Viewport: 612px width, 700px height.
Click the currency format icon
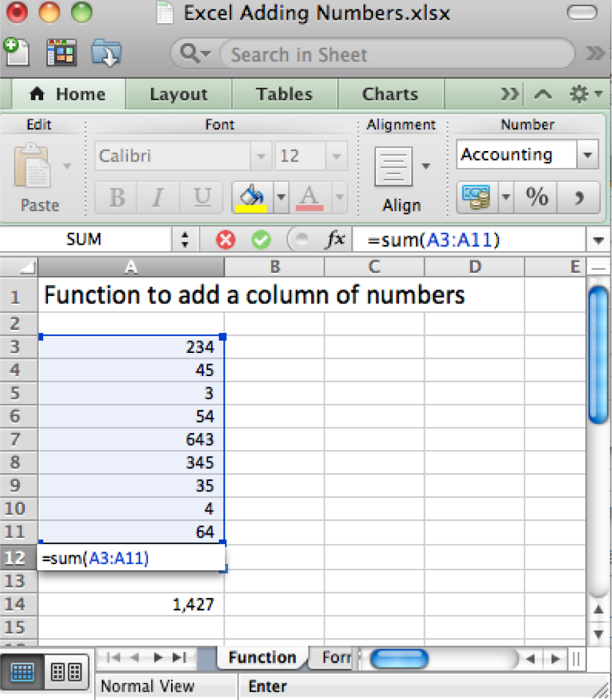tap(476, 197)
